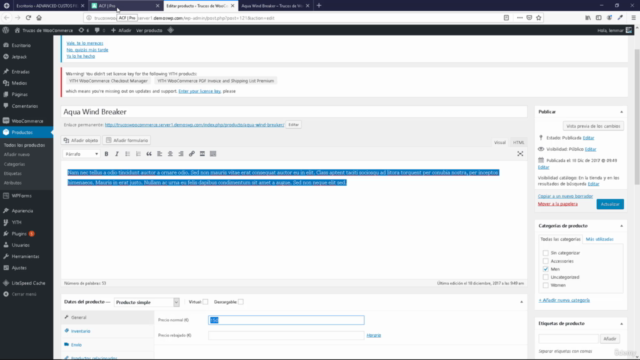Align text left in editor
Viewport: 640px width, 360px height.
(x=160, y=154)
